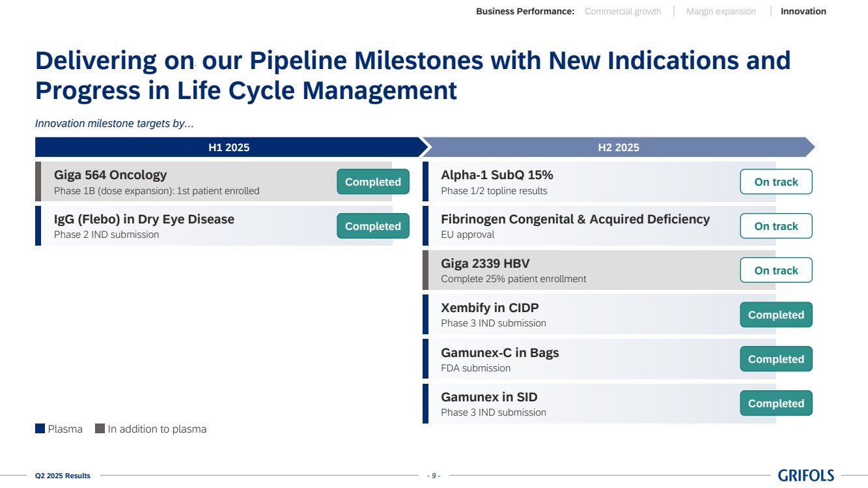
Task: Click the blue Plasma legend square
Action: pyautogui.click(x=40, y=429)
